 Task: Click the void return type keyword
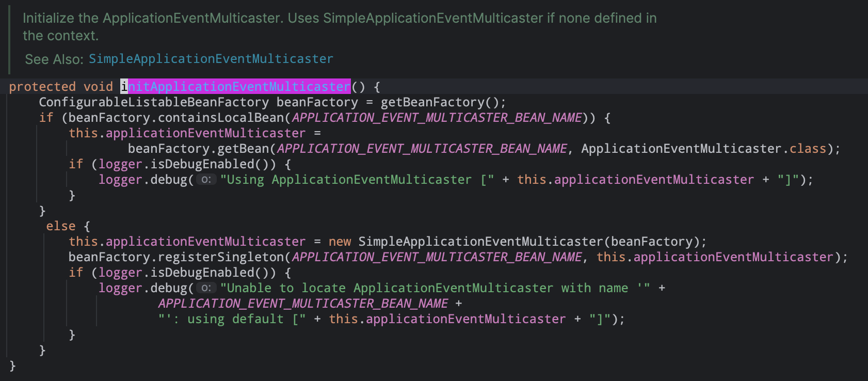[x=98, y=87]
